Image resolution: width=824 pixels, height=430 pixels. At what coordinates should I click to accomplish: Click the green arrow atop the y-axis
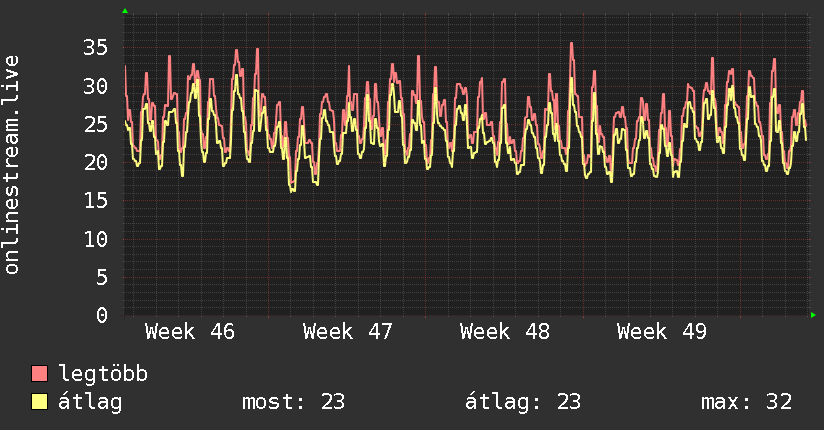point(125,11)
